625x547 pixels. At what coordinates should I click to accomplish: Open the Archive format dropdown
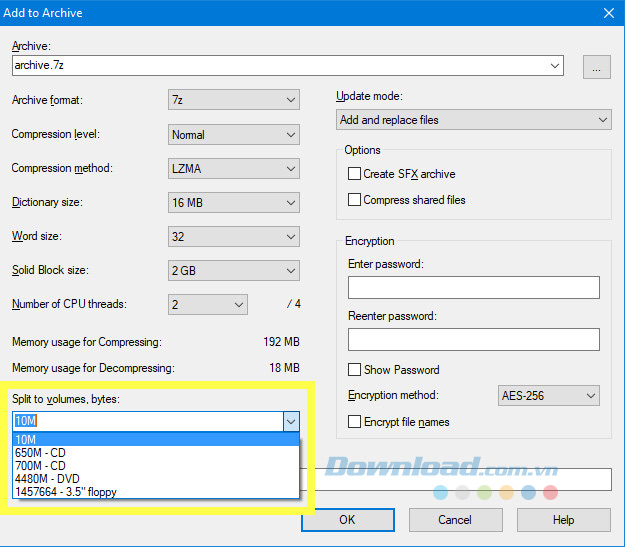tap(234, 100)
